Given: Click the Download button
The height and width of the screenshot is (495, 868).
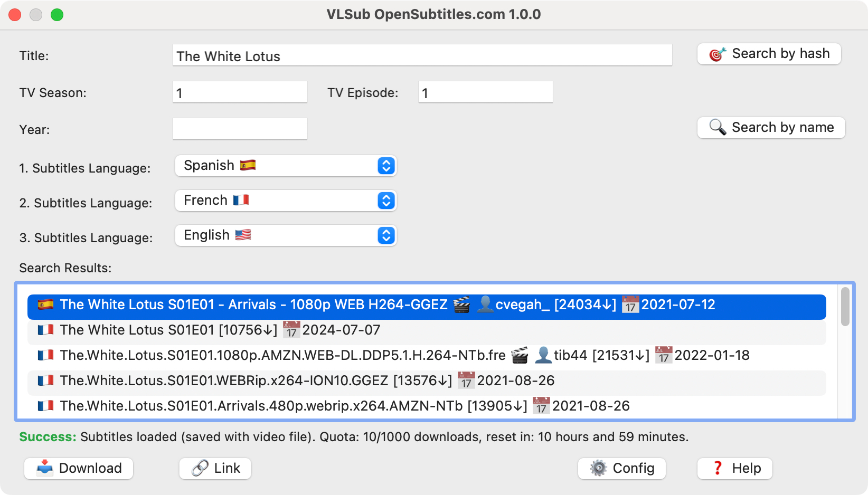Looking at the screenshot, I should tap(79, 468).
